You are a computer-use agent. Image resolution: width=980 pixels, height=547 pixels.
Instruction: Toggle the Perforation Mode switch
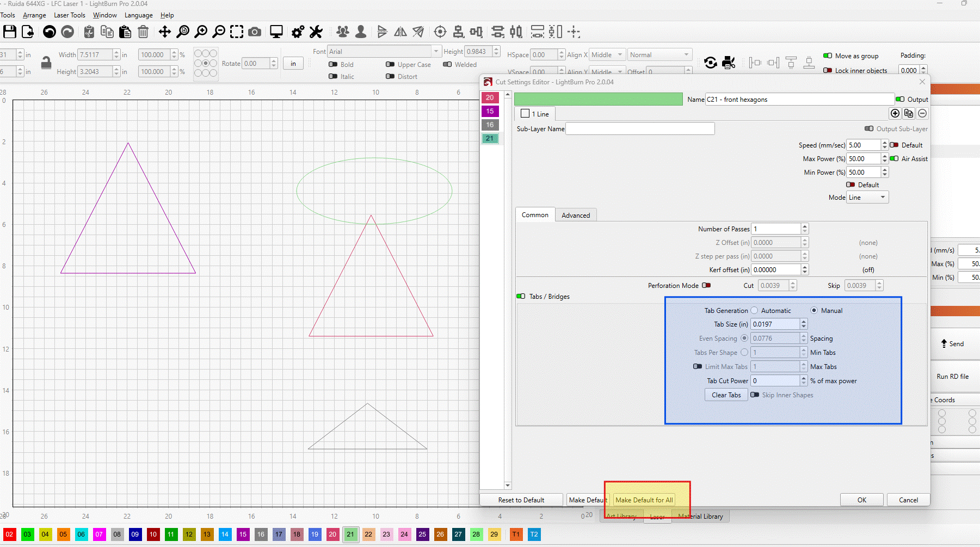[706, 285]
